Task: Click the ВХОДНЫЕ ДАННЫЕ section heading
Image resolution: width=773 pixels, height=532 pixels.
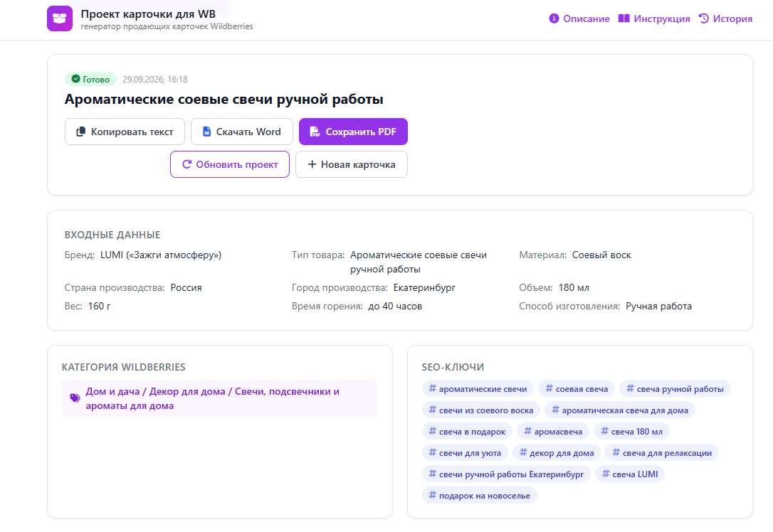Action: (112, 235)
